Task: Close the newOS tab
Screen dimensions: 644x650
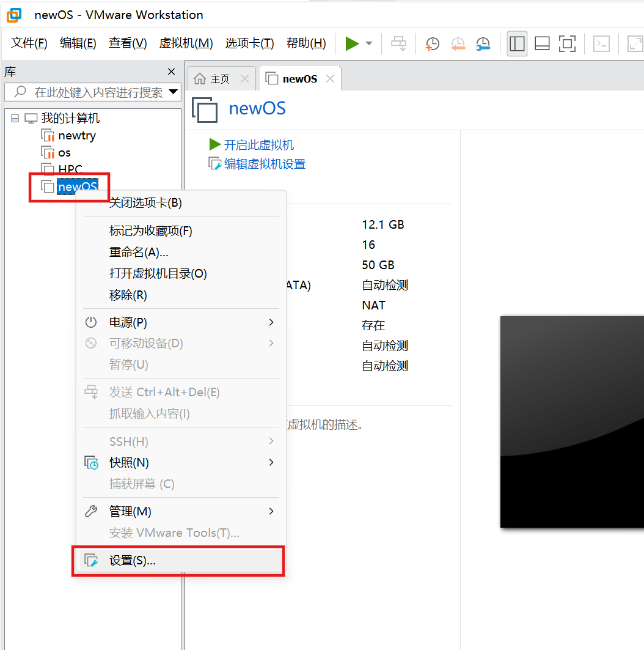Action: [330, 79]
